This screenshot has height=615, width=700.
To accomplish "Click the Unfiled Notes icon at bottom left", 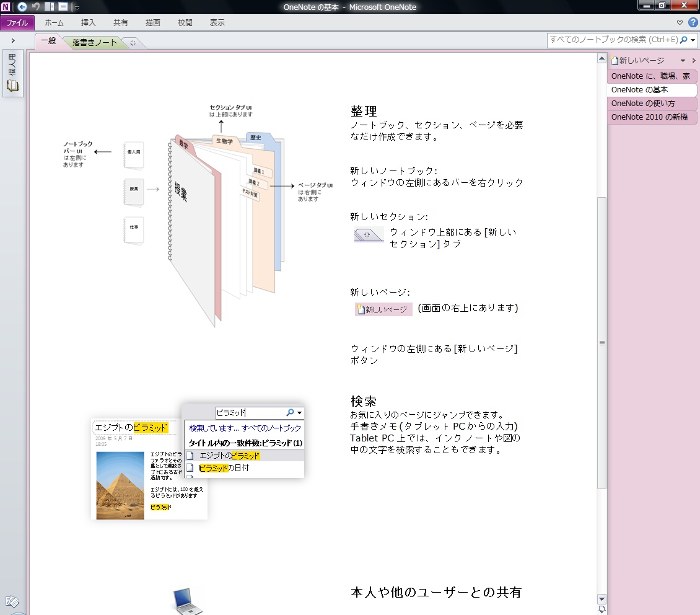I will click(x=12, y=601).
